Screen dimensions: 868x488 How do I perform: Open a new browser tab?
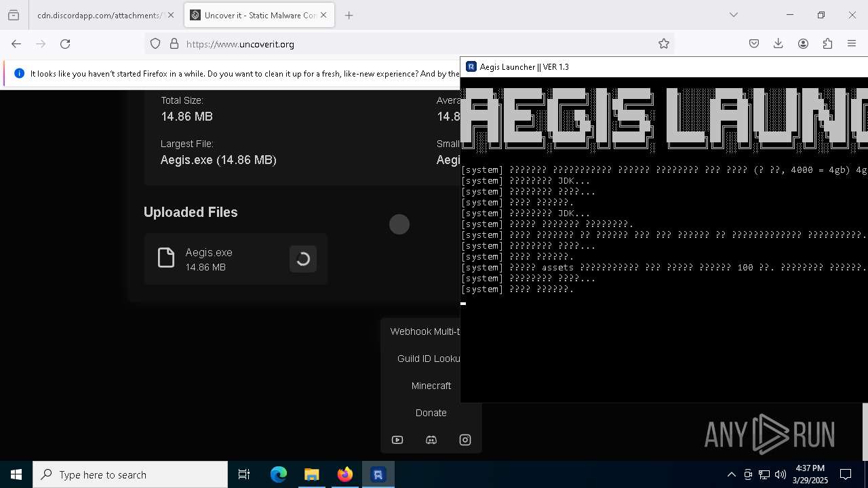(x=349, y=15)
